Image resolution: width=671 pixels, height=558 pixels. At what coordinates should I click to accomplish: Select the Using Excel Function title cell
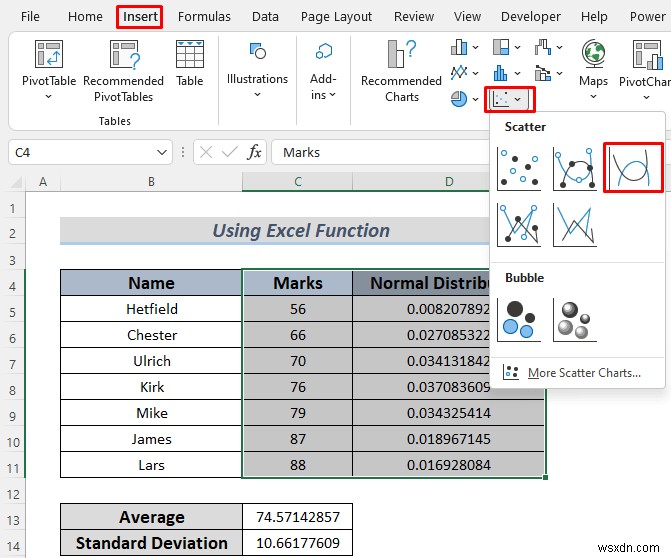click(274, 231)
